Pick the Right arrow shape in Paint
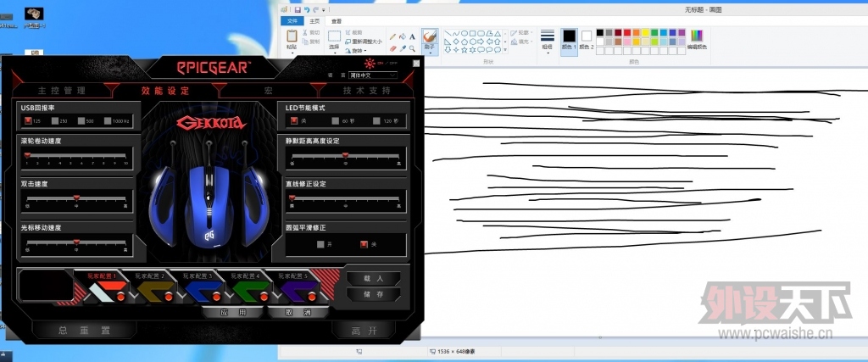The height and width of the screenshot is (362, 868). click(481, 42)
